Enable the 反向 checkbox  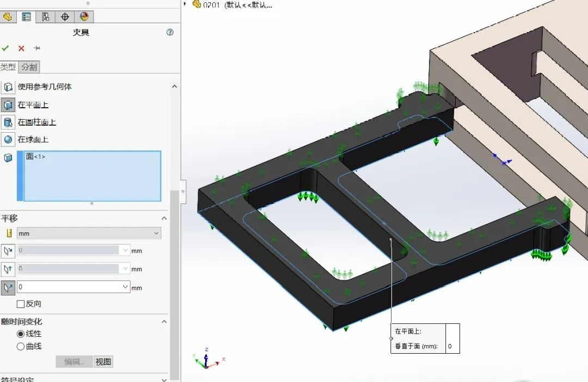(x=21, y=304)
